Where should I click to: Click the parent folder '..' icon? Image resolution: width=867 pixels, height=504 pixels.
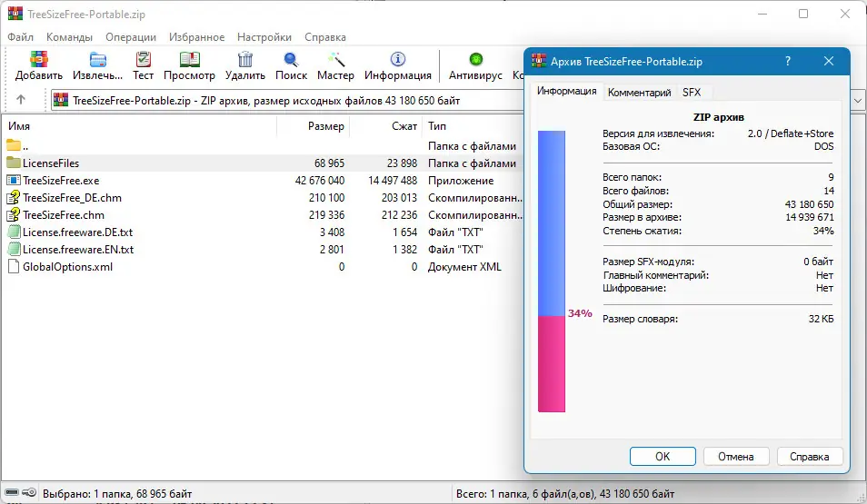coord(14,146)
